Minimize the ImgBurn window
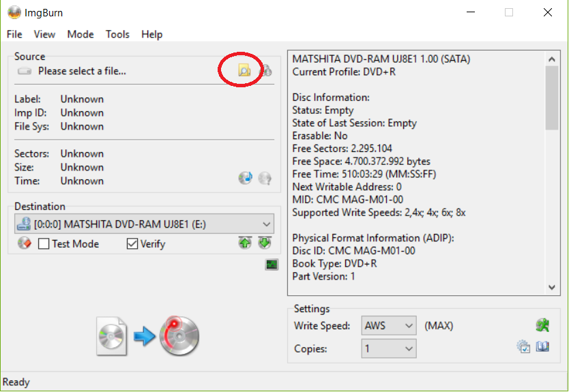569x392 pixels. 471,12
